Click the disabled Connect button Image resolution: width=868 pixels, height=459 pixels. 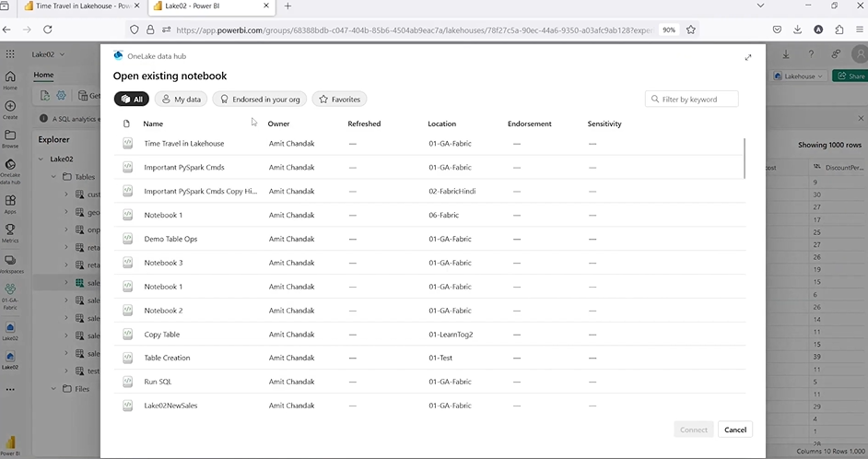[694, 430]
